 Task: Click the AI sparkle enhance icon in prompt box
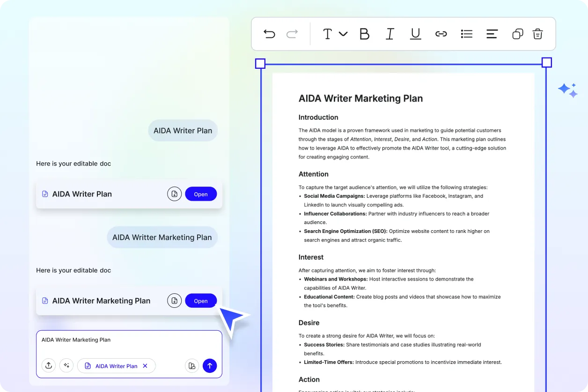66,366
